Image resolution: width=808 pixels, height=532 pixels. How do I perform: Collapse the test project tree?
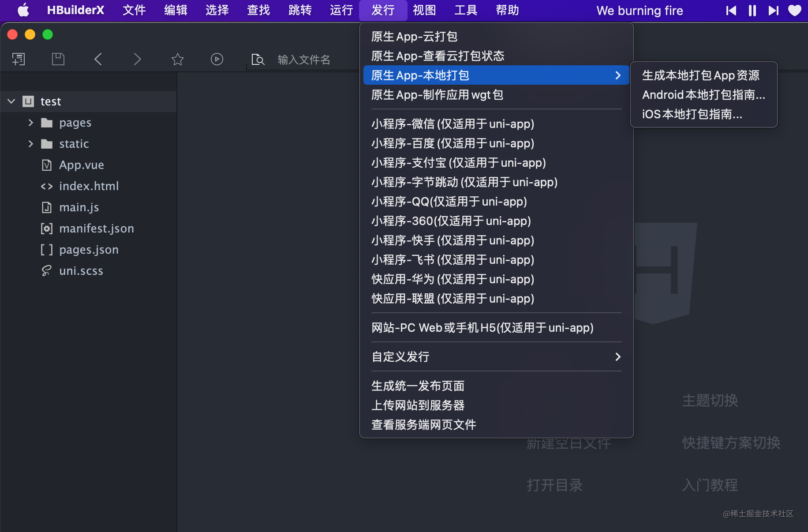tap(11, 101)
